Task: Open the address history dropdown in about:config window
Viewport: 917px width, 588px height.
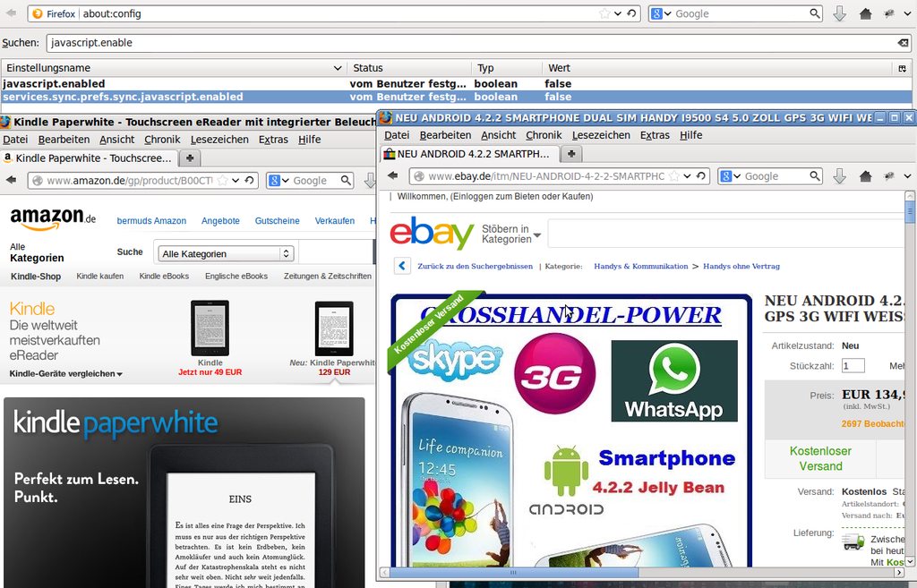Action: (618, 13)
